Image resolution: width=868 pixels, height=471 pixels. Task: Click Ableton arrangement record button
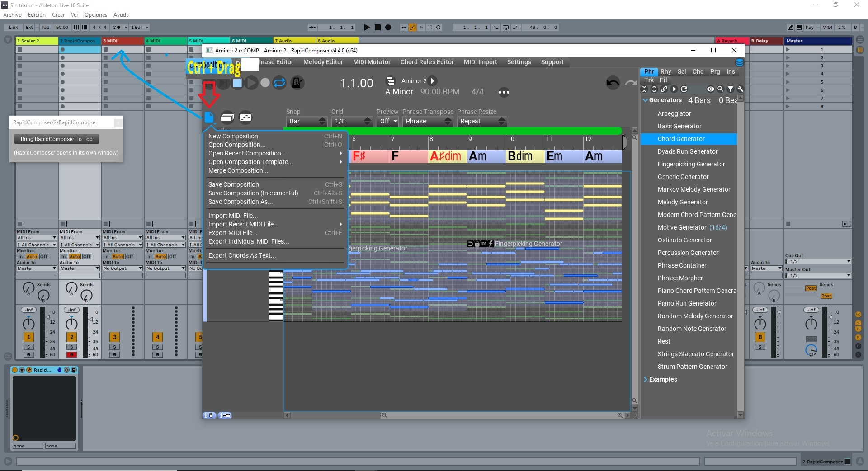[x=388, y=28]
